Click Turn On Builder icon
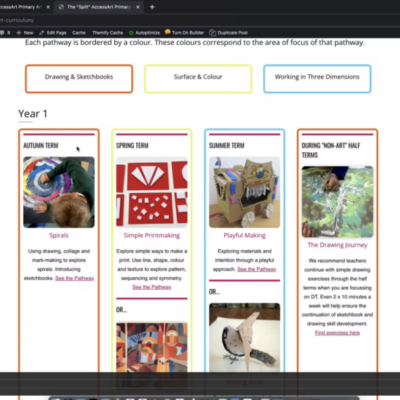This screenshot has width=400, height=400. point(168,32)
